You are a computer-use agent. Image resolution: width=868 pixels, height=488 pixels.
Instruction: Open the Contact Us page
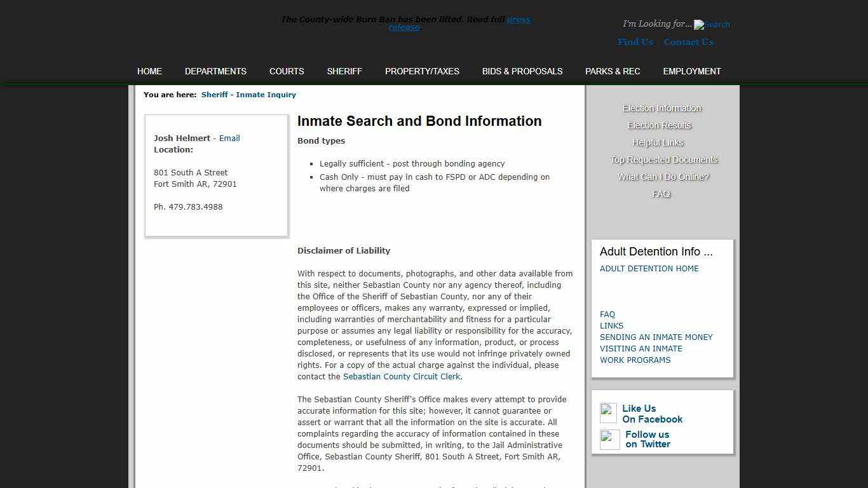tap(688, 41)
